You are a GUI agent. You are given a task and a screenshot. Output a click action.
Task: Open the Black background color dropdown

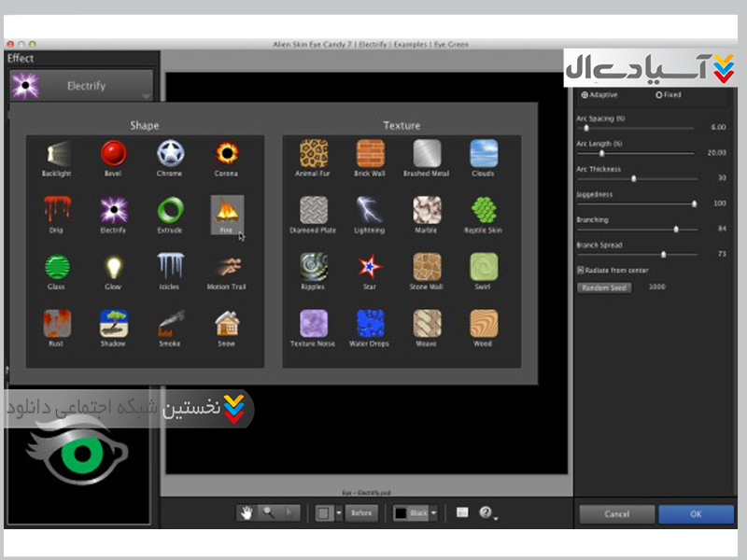click(433, 513)
